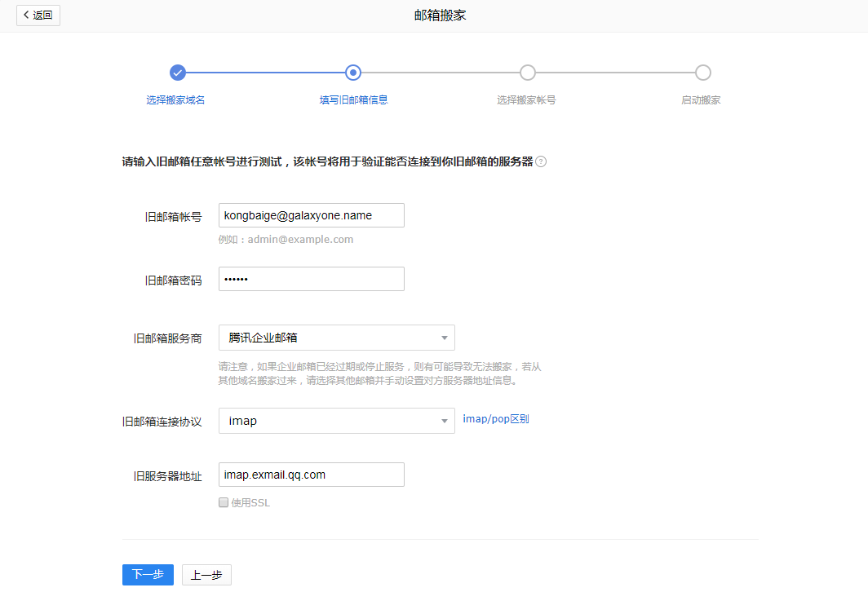The image size is (868, 592).
Task: Open the imap/pop区别 link
Action: tap(496, 419)
